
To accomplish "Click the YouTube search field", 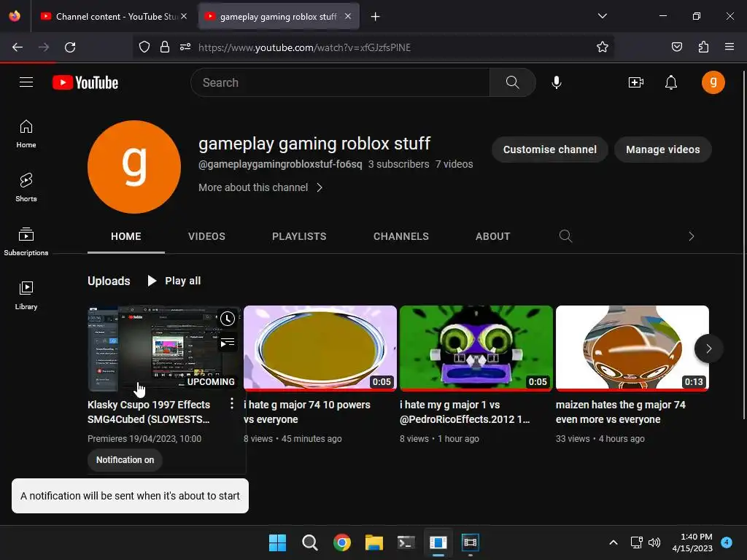I will point(340,82).
